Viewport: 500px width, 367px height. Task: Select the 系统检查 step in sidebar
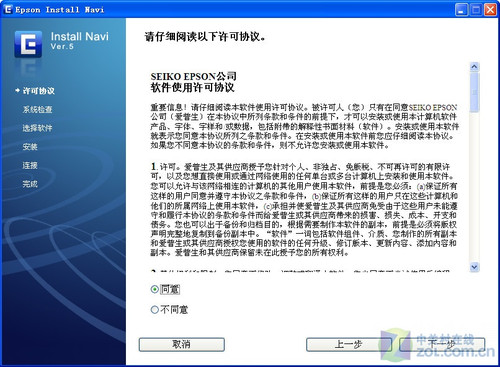tap(37, 109)
